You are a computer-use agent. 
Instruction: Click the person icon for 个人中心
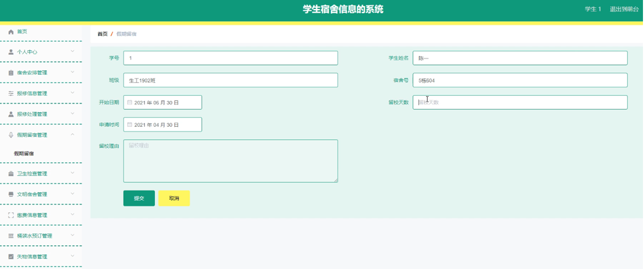click(x=11, y=52)
